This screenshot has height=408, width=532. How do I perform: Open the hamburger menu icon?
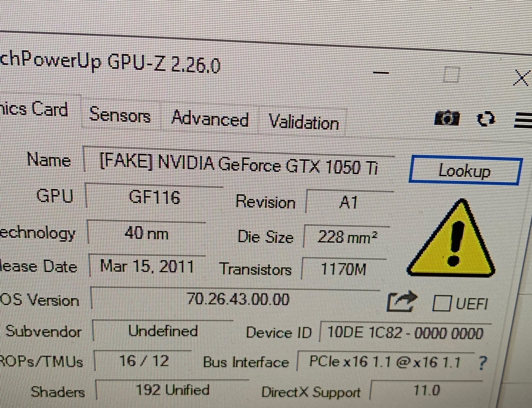click(x=523, y=120)
